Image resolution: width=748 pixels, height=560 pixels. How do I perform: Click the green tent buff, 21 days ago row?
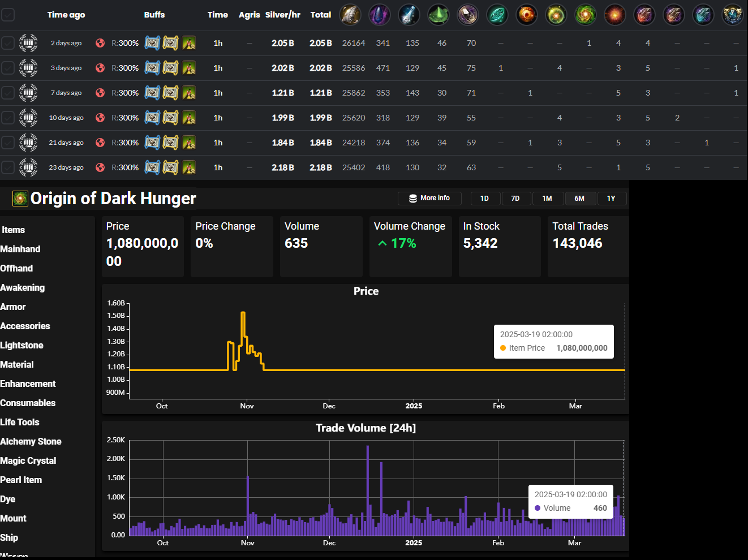point(189,143)
